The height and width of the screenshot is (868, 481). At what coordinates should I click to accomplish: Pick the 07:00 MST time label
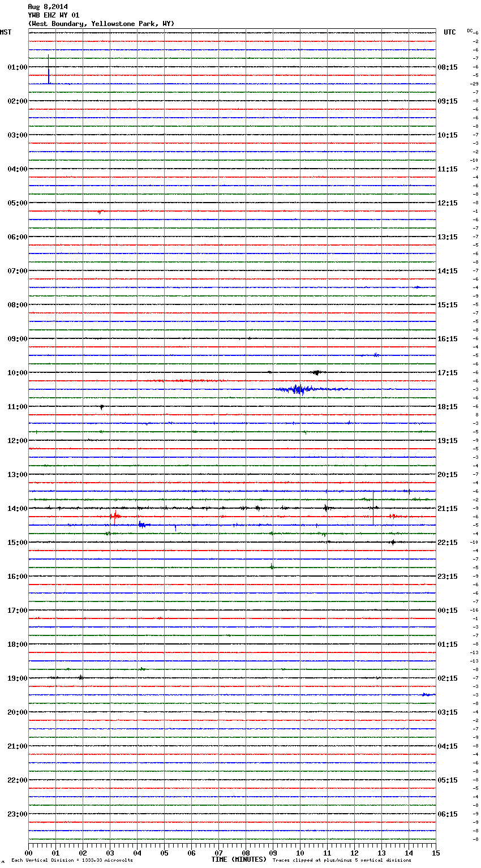(17, 271)
